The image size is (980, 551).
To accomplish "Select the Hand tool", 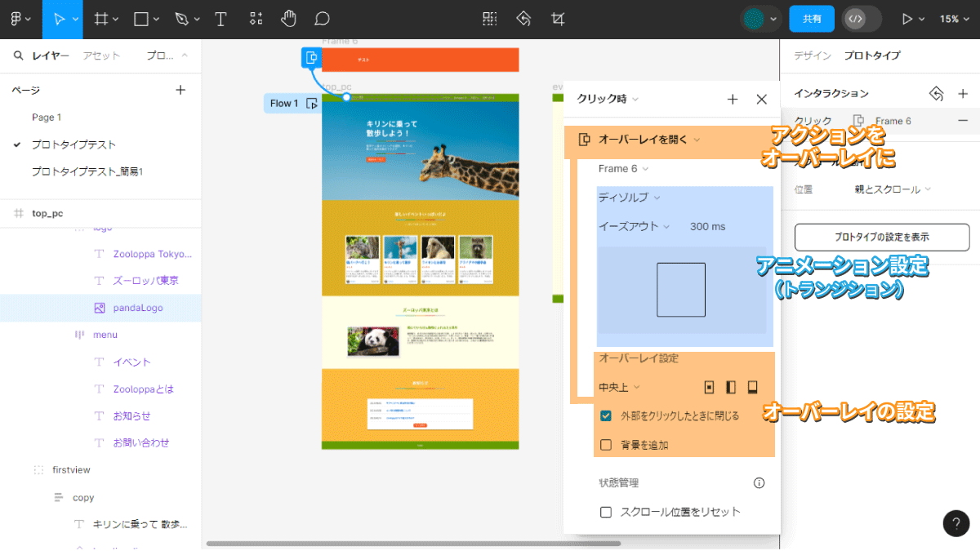I will [289, 19].
